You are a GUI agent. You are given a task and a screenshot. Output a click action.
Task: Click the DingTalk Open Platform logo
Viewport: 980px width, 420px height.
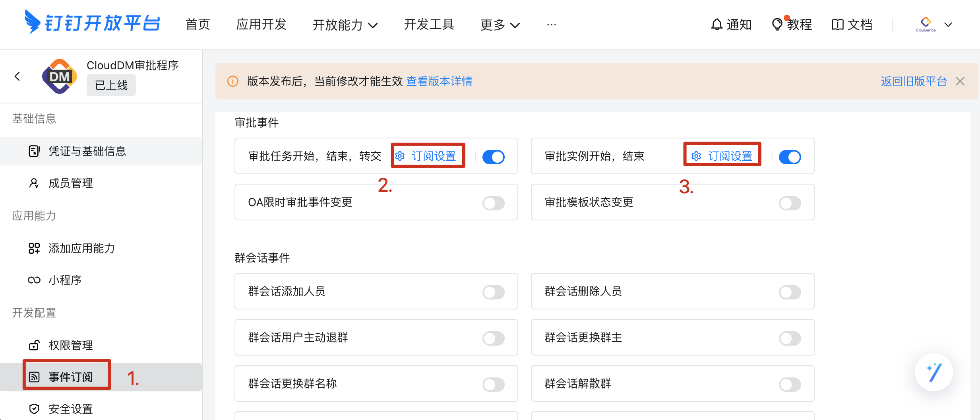pos(92,23)
